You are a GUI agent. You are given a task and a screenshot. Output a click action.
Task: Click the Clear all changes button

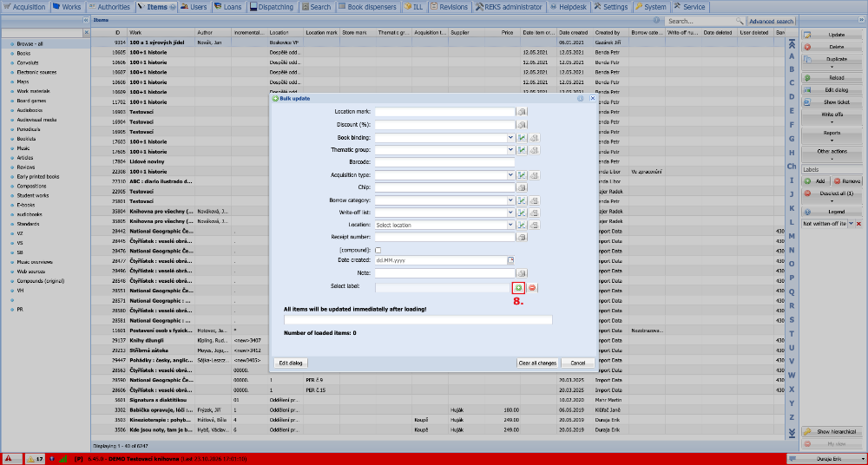pyautogui.click(x=537, y=363)
